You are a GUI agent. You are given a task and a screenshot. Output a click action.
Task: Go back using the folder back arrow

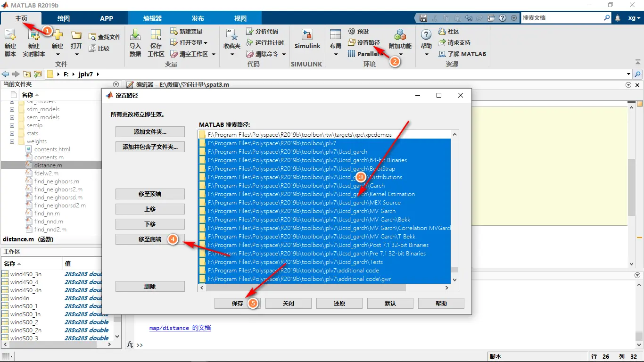6,74
